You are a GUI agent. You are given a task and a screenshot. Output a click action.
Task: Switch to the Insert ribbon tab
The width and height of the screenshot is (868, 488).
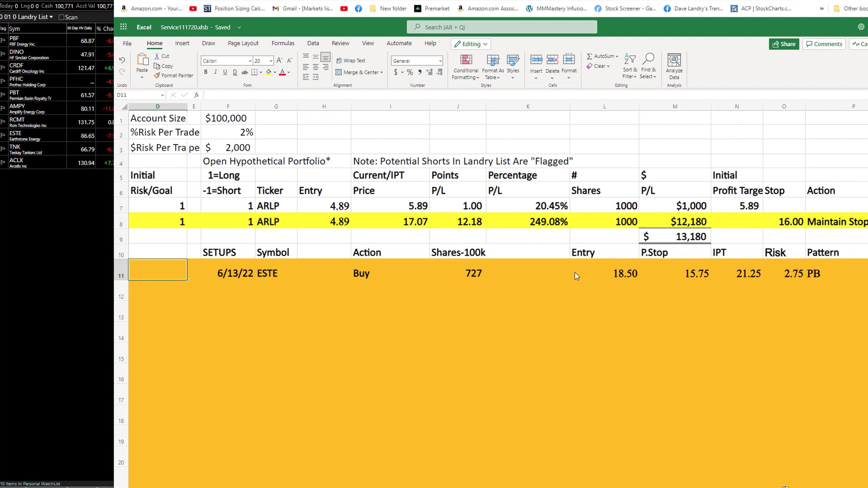pos(182,43)
